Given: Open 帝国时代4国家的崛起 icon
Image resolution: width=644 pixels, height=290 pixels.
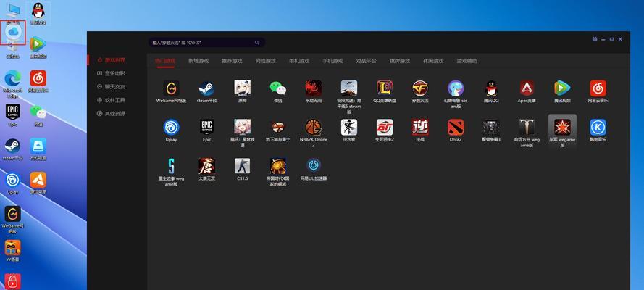Looking at the screenshot, I should (278, 166).
